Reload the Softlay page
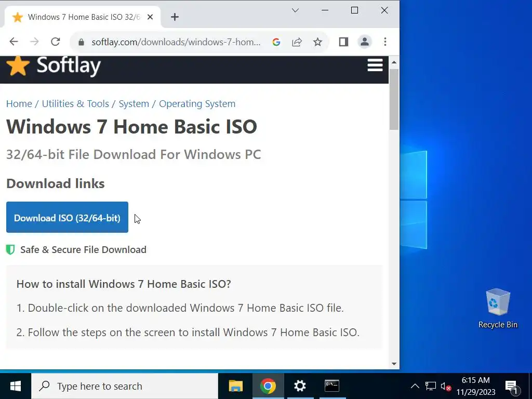 click(55, 42)
